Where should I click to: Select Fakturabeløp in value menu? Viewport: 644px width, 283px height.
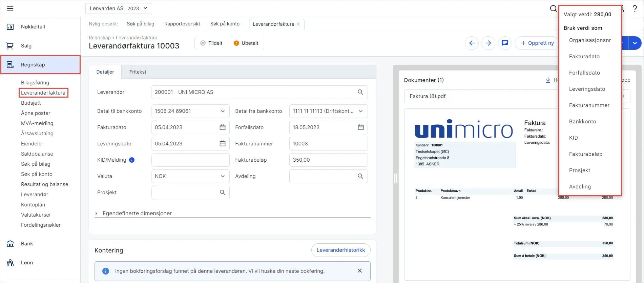585,154
